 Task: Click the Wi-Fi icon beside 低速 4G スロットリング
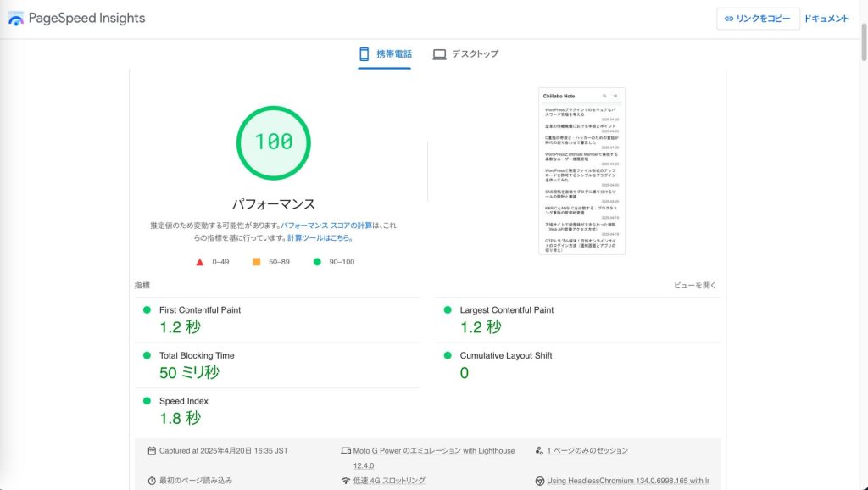point(346,481)
